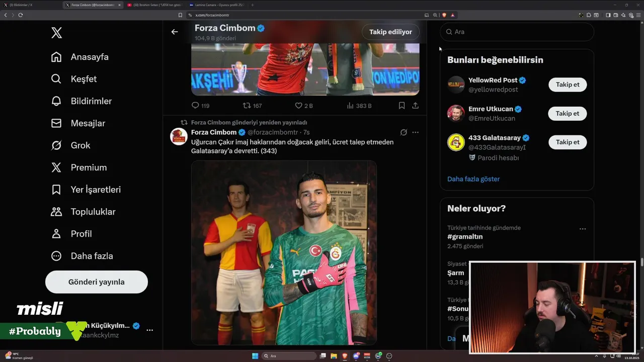Open 433 Galatasaray profile avatar

[x=456, y=142]
